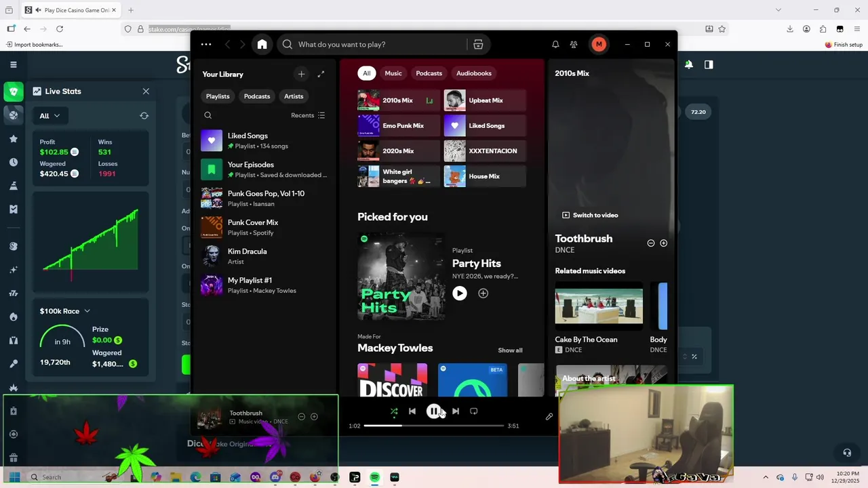Reload the Stake browser page
The width and height of the screenshot is (868, 488).
click(60, 29)
